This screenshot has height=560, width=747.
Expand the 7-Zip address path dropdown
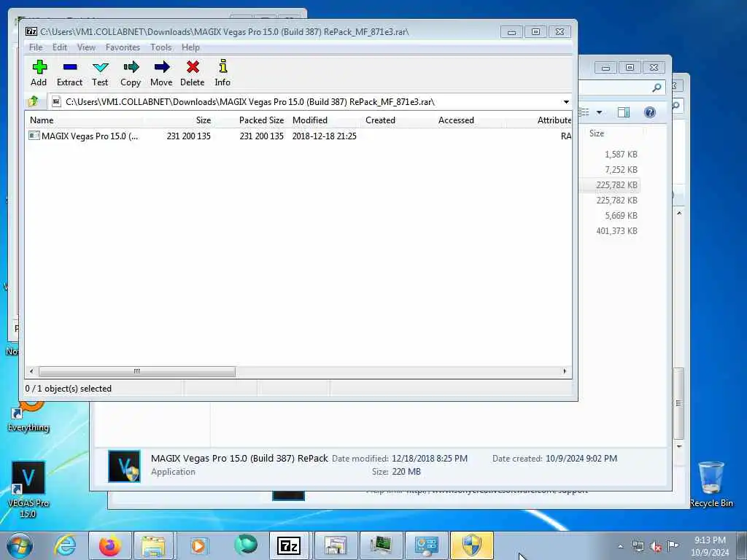click(566, 102)
